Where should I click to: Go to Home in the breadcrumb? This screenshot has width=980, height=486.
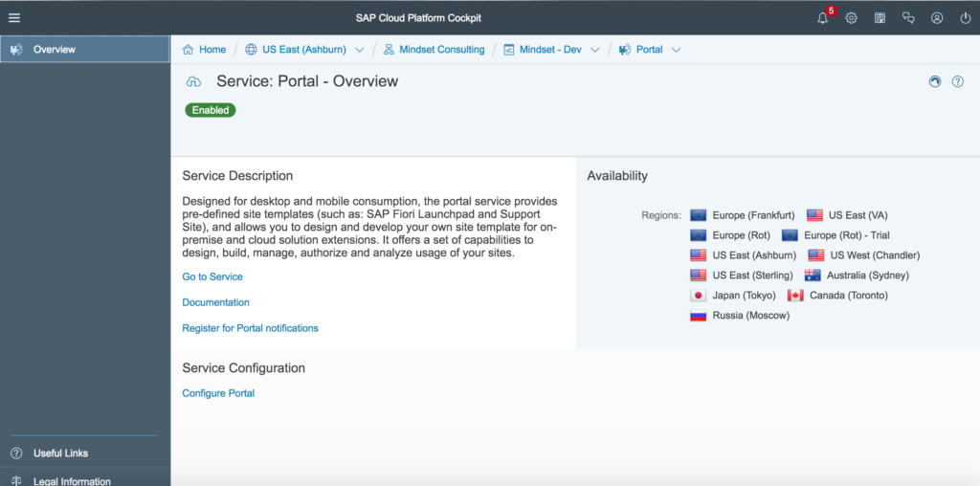[x=212, y=50]
